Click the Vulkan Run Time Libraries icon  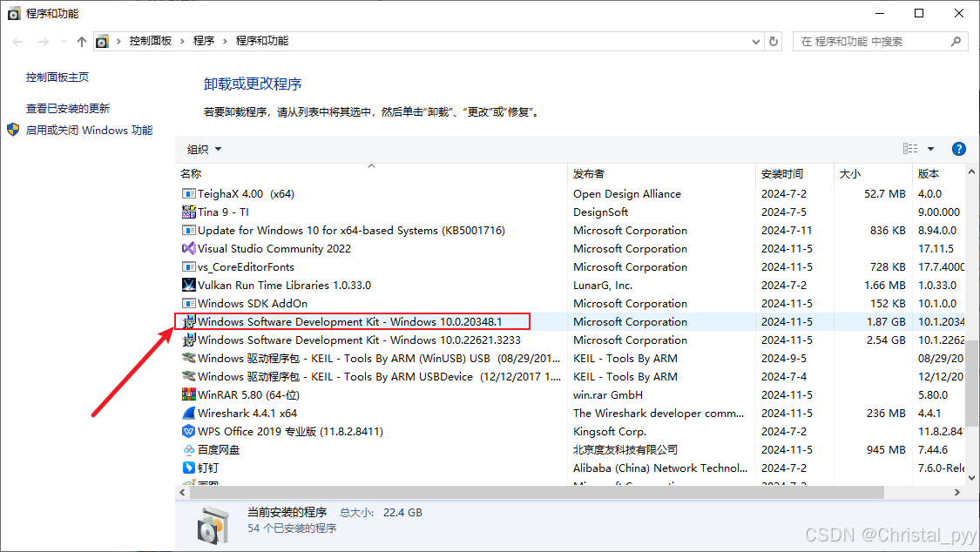tap(188, 286)
